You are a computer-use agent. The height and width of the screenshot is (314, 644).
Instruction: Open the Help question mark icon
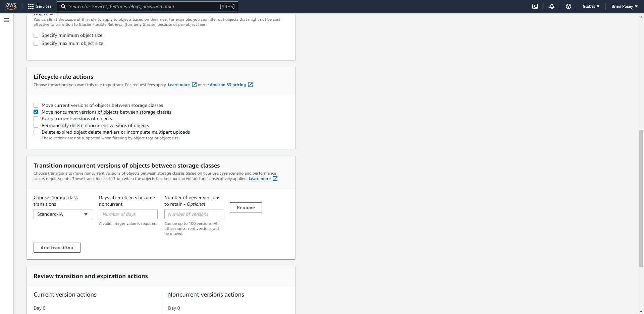[x=569, y=6]
